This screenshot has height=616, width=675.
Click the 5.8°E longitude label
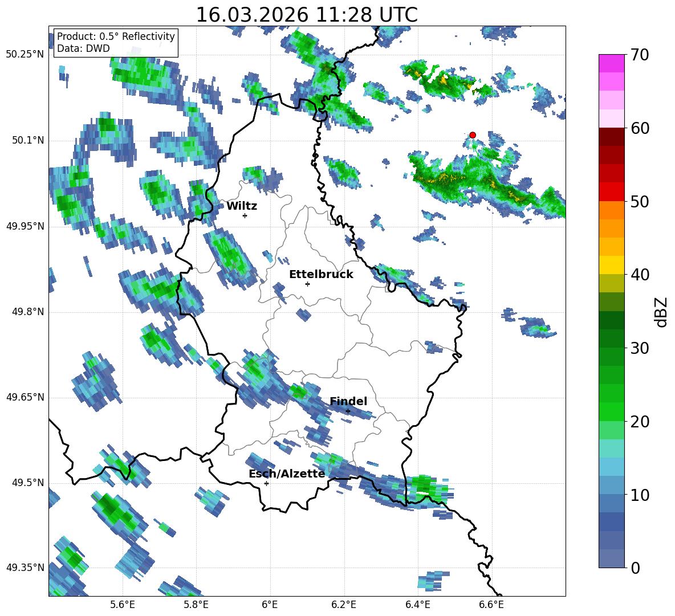(196, 605)
